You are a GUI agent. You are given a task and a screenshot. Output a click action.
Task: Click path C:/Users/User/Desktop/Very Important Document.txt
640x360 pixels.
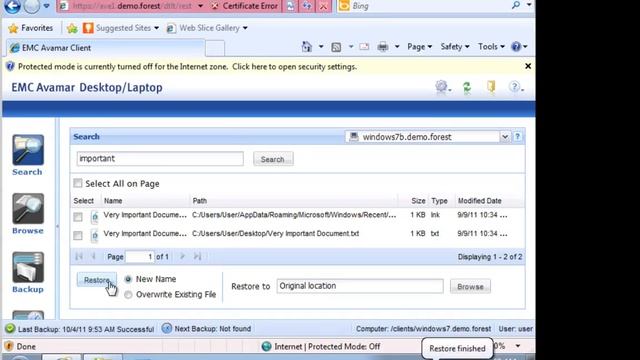tap(276, 234)
